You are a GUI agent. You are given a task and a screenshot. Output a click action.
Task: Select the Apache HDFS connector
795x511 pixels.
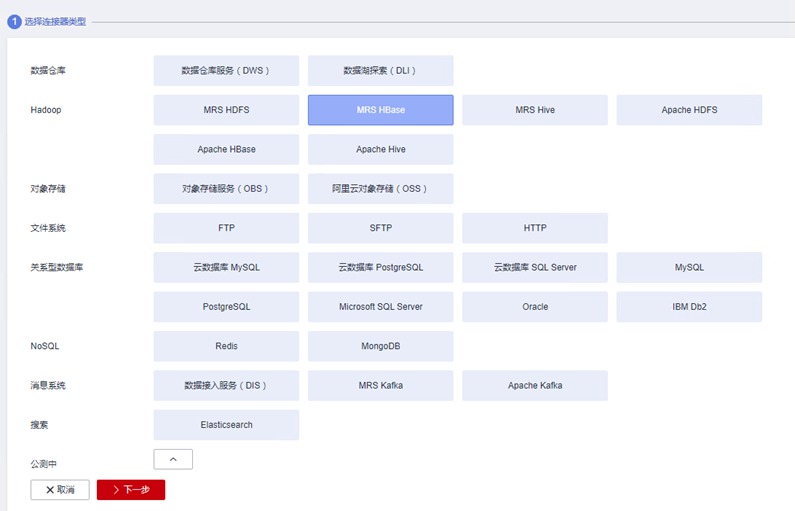689,110
